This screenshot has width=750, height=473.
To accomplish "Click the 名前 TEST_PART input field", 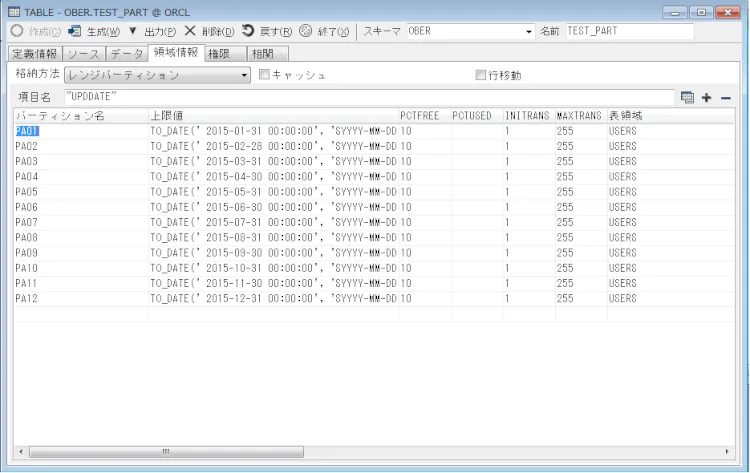I will pos(629,31).
